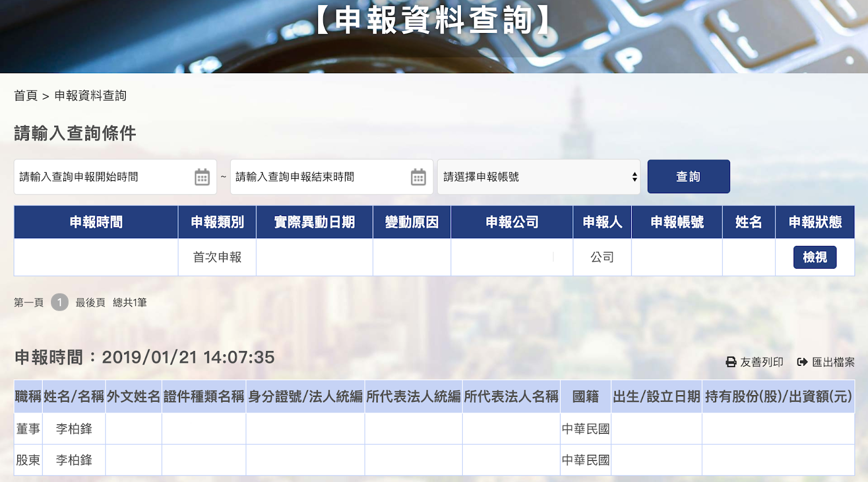Click the 姓名/名稱 column header
Viewport: 868px width, 482px height.
coord(74,397)
